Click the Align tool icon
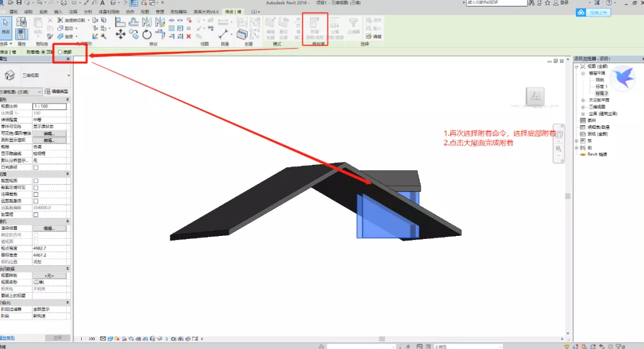The image size is (644, 349). 120,22
